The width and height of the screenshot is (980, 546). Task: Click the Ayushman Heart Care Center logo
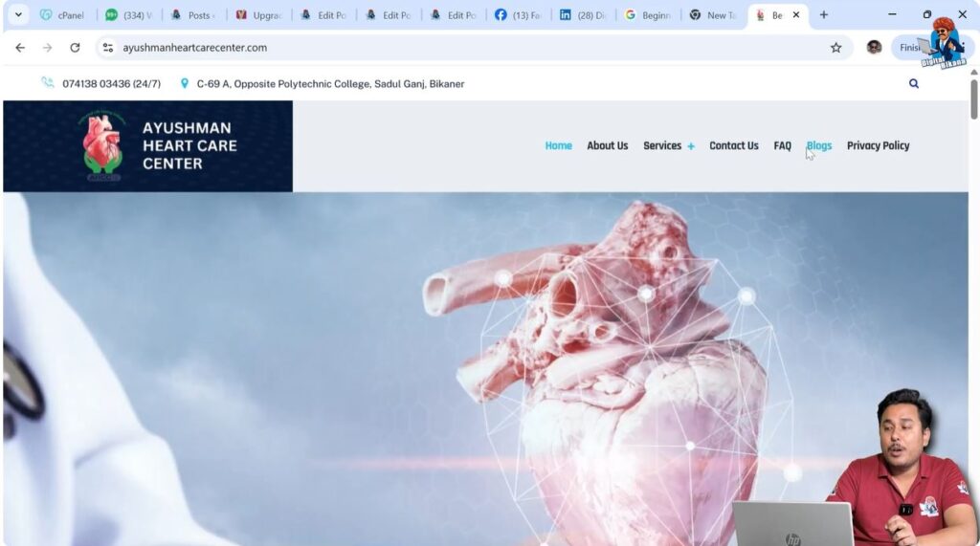[147, 146]
